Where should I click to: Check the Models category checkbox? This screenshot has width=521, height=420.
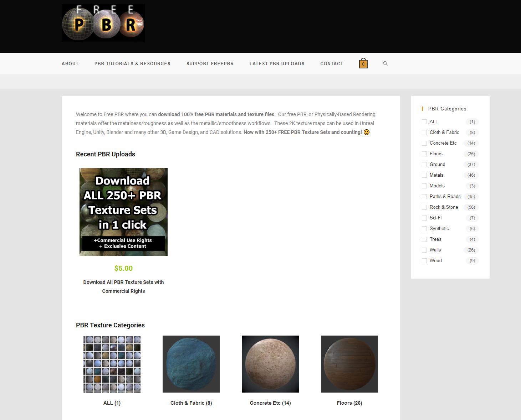point(424,186)
